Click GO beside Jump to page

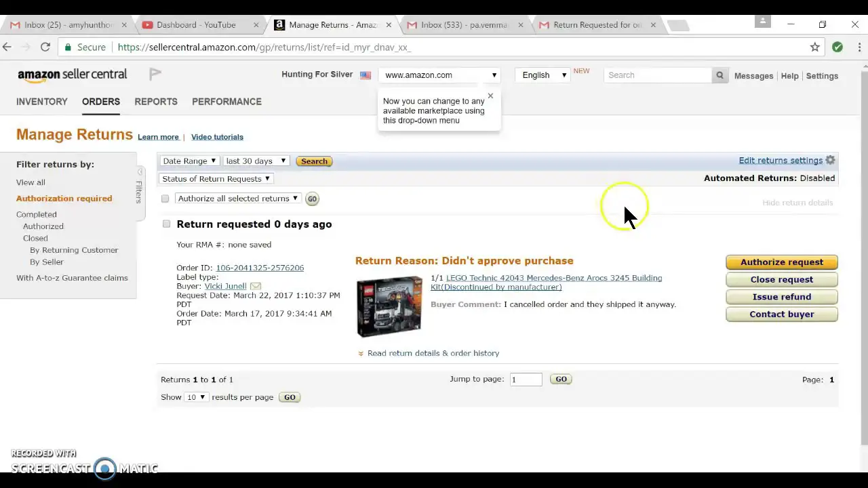(x=561, y=379)
